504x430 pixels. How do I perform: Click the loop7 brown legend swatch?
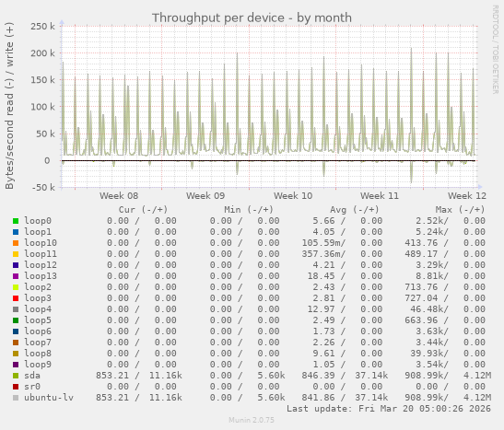(x=16, y=343)
